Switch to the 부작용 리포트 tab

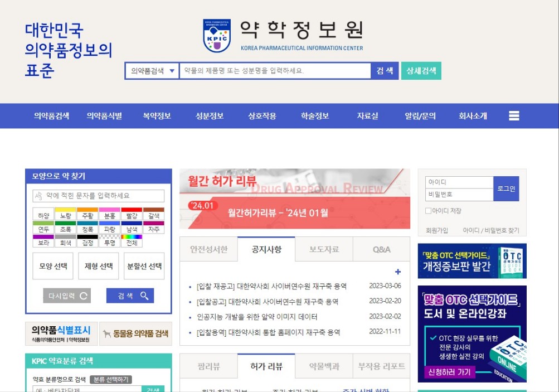[381, 366]
